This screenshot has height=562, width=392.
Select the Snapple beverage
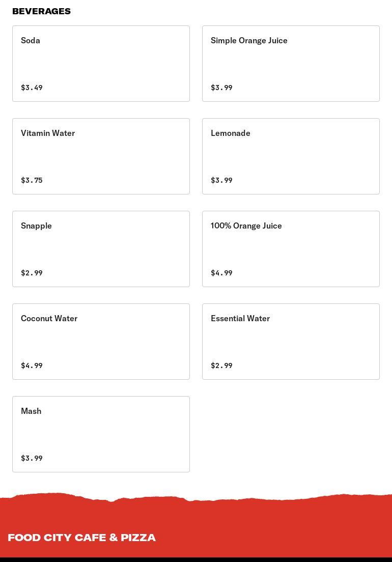101,249
